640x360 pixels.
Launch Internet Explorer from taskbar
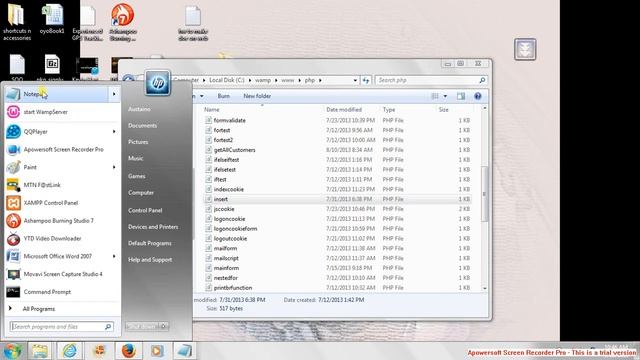coord(70,351)
